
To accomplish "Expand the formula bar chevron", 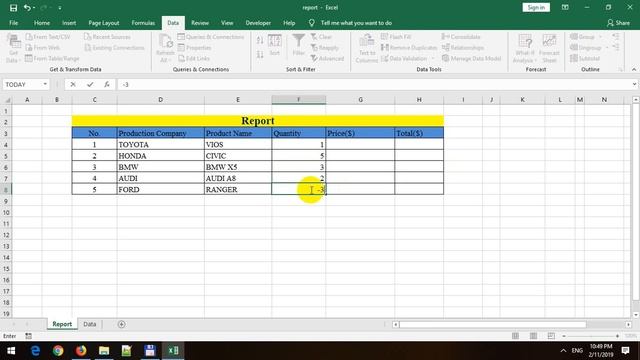I will 634,84.
